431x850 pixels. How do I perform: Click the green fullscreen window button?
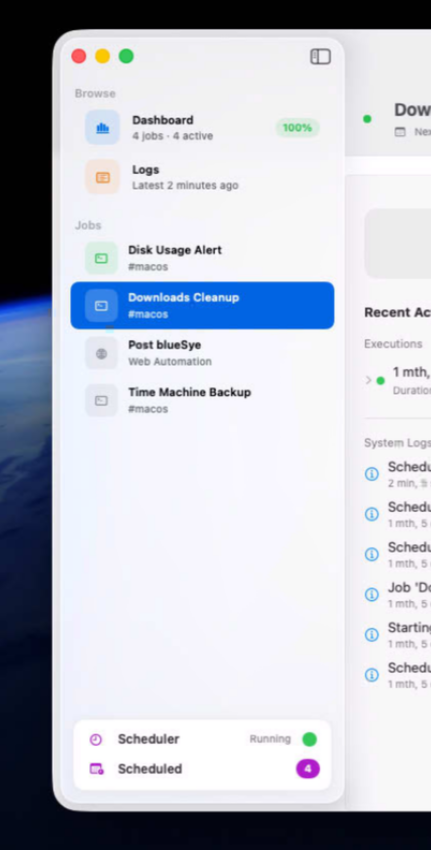coord(126,56)
